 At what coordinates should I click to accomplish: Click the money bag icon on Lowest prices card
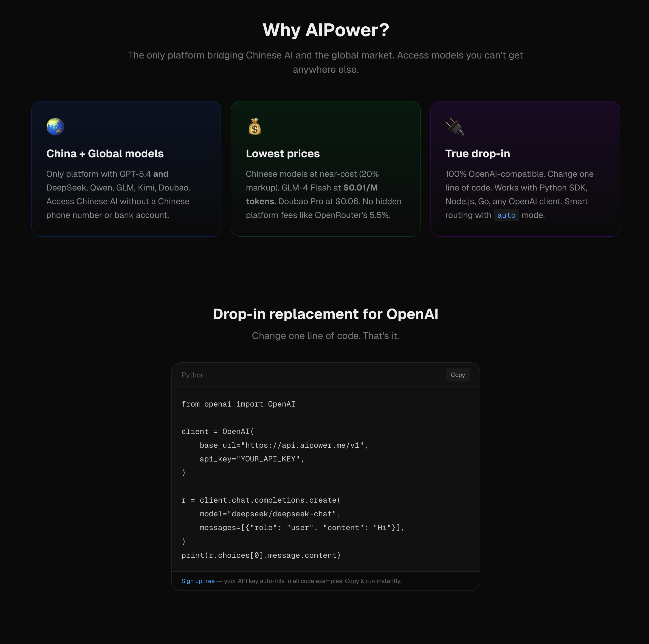point(255,127)
